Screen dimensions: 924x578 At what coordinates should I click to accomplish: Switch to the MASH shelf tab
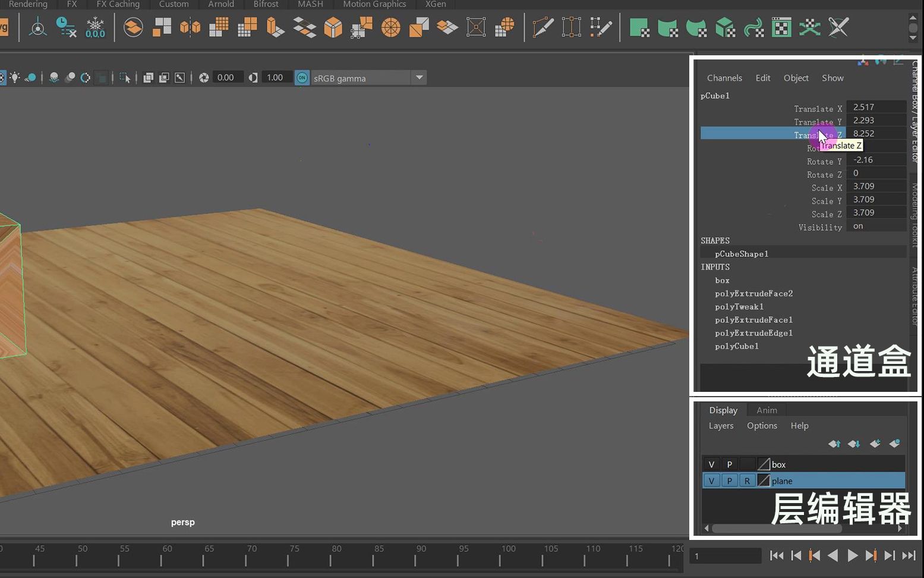point(310,4)
